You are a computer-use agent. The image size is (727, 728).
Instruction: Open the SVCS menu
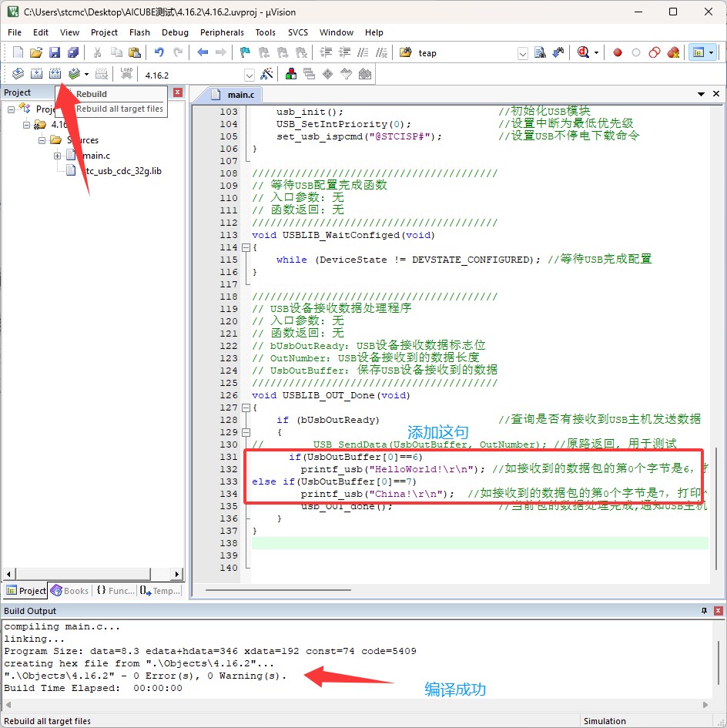(x=297, y=32)
